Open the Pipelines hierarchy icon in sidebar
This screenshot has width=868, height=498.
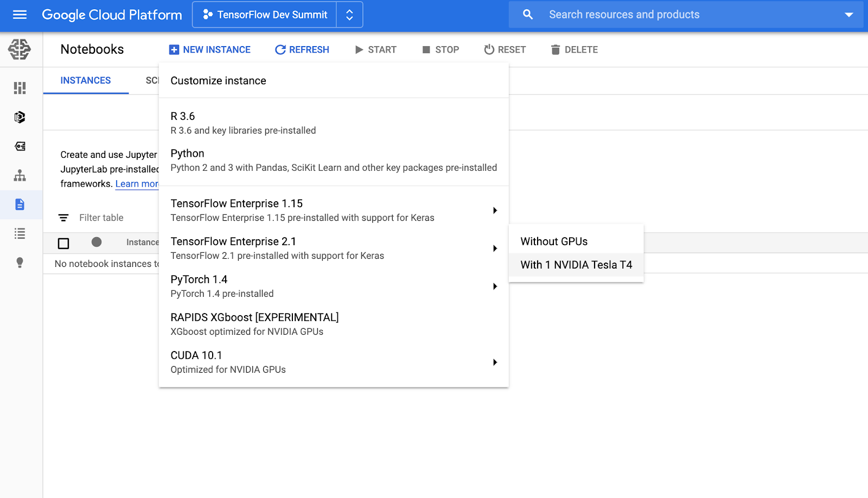coord(20,175)
